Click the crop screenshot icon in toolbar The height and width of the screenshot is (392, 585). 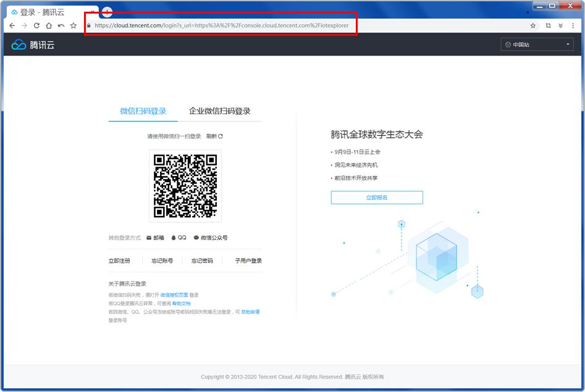click(548, 25)
